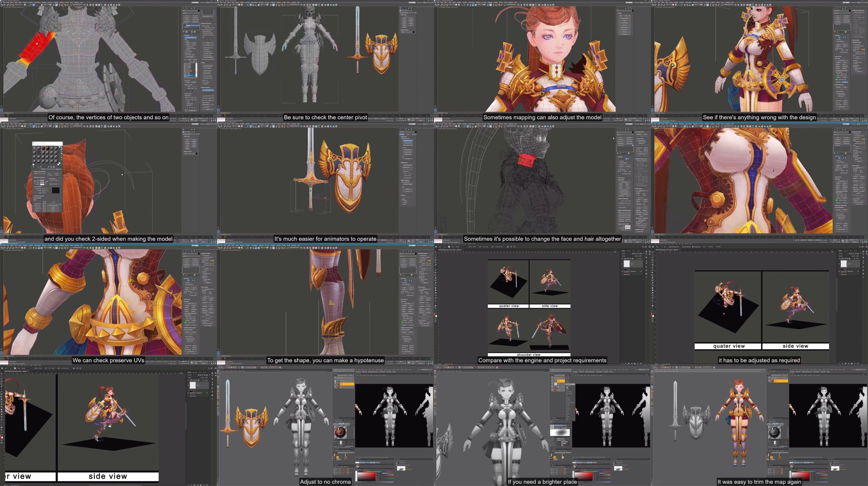The image size is (868, 486).
Task: Click the Show Shaded Material in Viewport icon in Material Editor
Action: tap(54, 167)
